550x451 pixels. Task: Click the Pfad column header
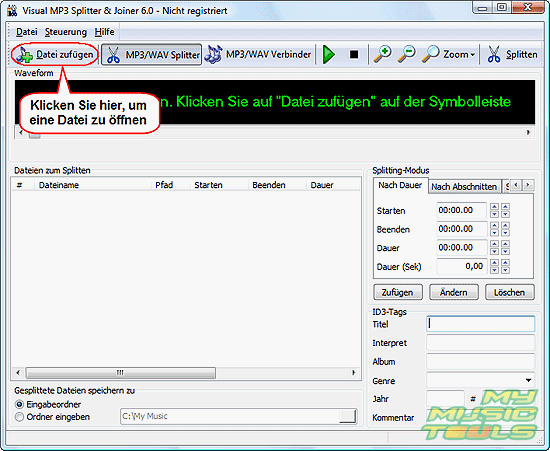coord(170,185)
